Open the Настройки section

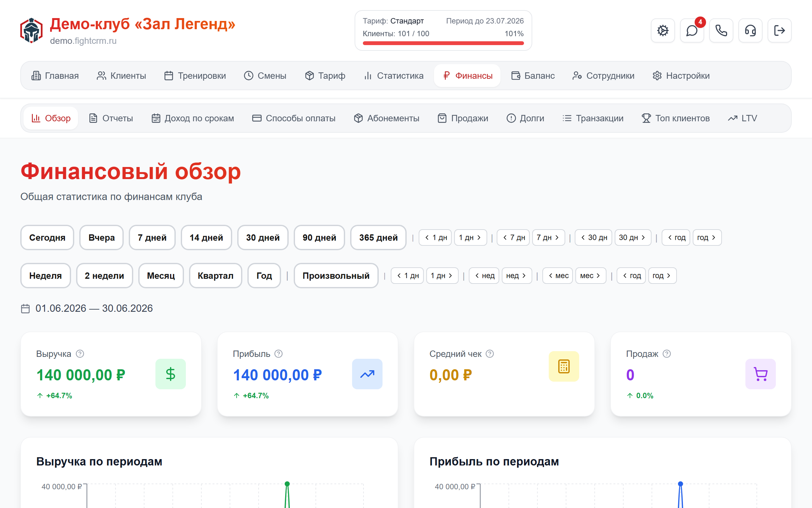(681, 76)
